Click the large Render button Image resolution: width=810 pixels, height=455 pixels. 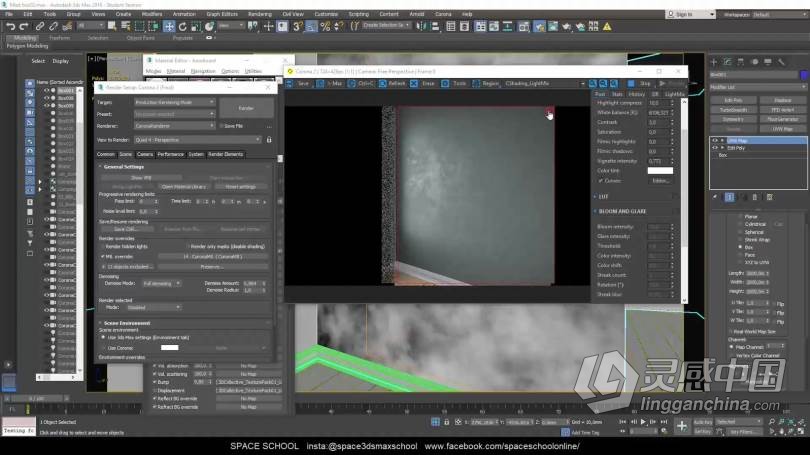(x=246, y=108)
